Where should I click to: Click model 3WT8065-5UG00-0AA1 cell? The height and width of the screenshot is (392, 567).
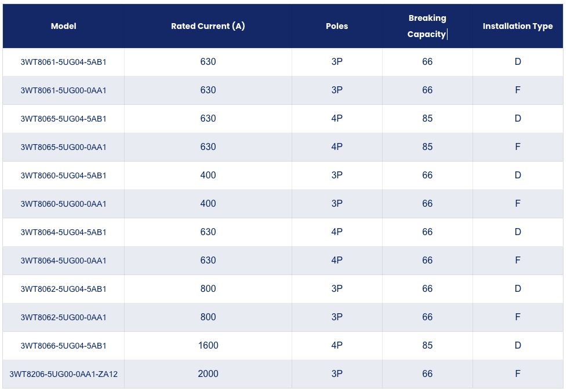tap(63, 147)
